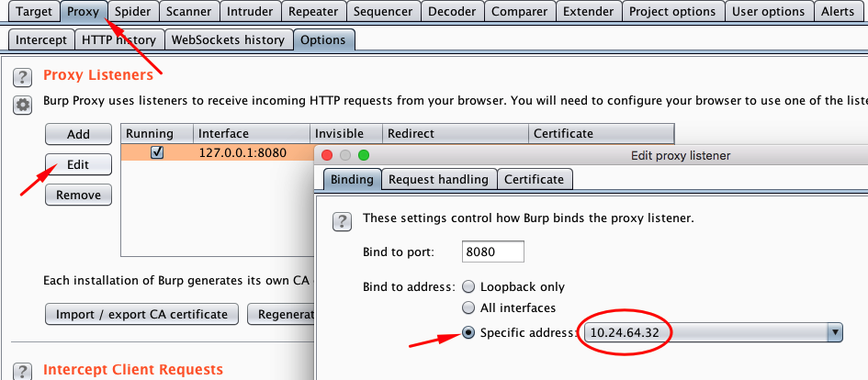Open Binding tab in dialog
The width and height of the screenshot is (868, 380).
pyautogui.click(x=352, y=179)
